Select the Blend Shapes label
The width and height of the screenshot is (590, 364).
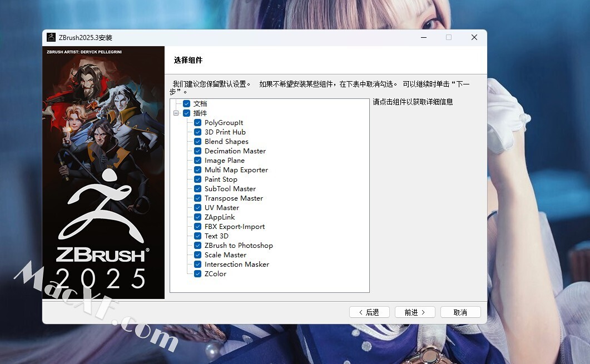click(226, 141)
